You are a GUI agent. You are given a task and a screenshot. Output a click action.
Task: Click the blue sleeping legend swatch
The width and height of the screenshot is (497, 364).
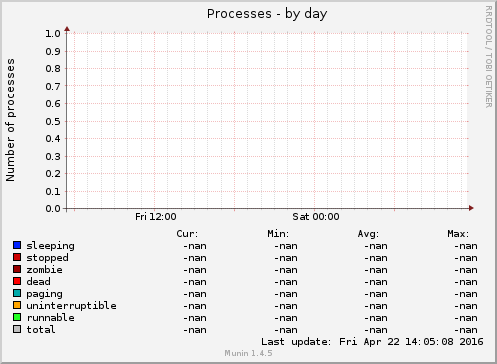pyautogui.click(x=17, y=245)
